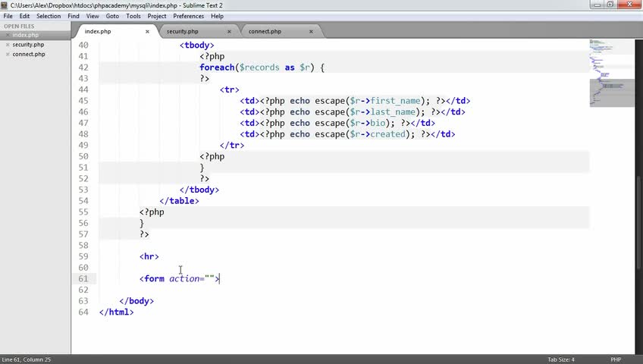Image resolution: width=643 pixels, height=364 pixels.
Task: Click the minimap code preview
Action: pos(611,73)
